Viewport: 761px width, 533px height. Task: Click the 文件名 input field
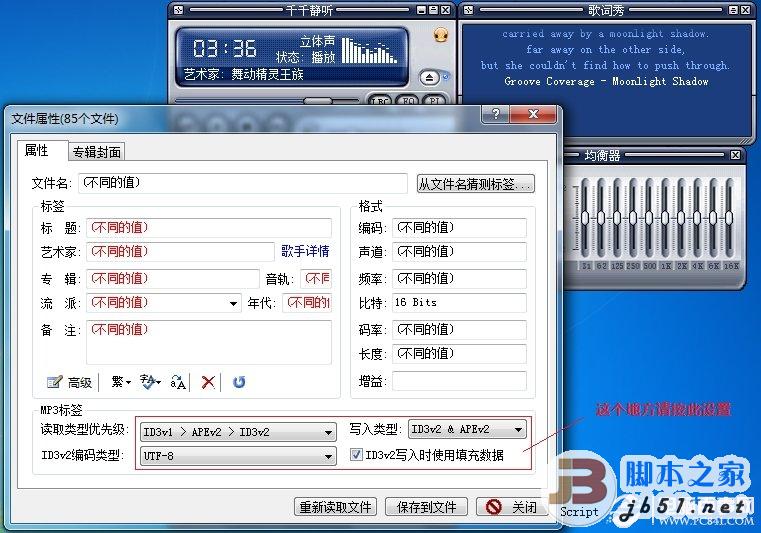243,183
